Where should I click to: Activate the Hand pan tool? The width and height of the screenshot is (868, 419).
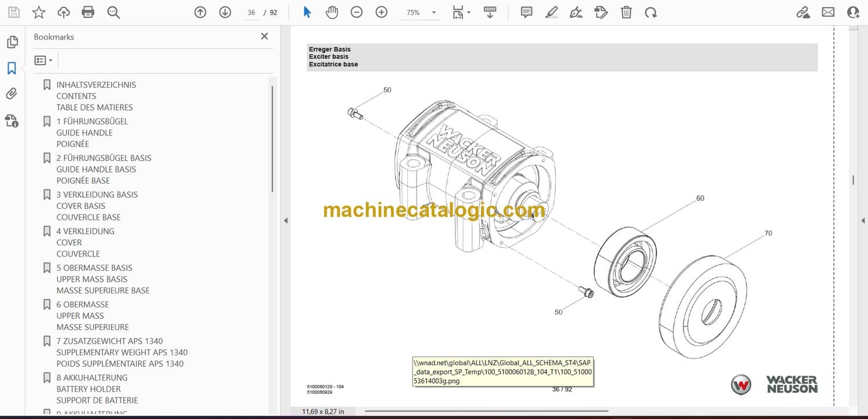click(332, 12)
